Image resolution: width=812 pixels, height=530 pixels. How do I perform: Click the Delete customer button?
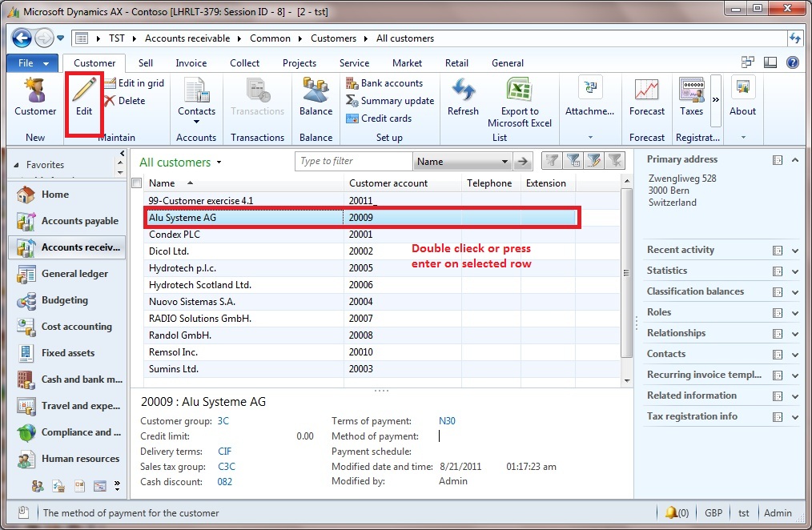125,100
